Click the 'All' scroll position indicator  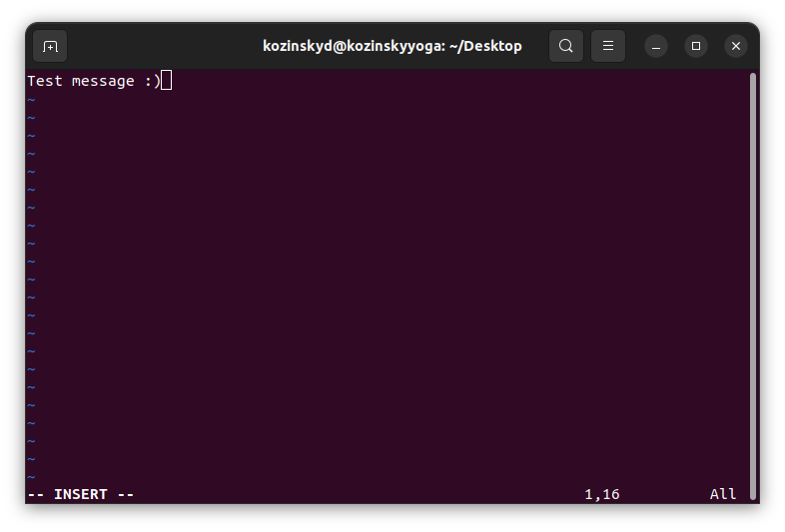click(x=723, y=494)
